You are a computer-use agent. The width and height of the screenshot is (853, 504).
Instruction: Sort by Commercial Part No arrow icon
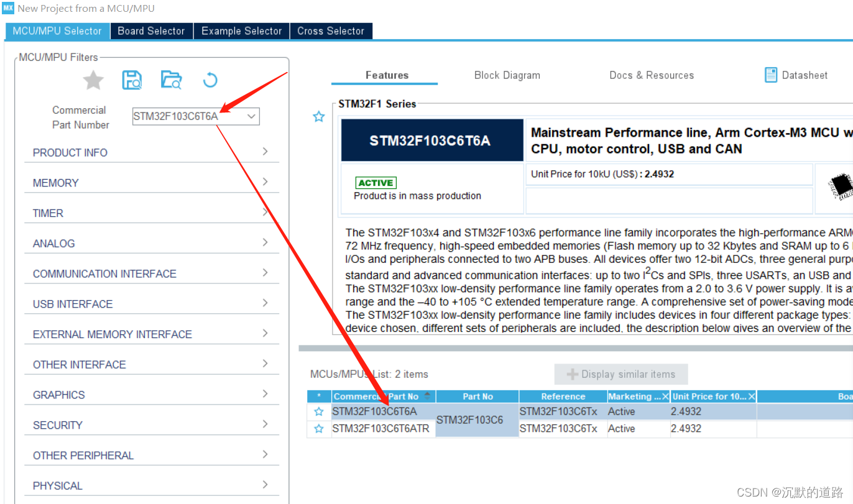click(427, 396)
